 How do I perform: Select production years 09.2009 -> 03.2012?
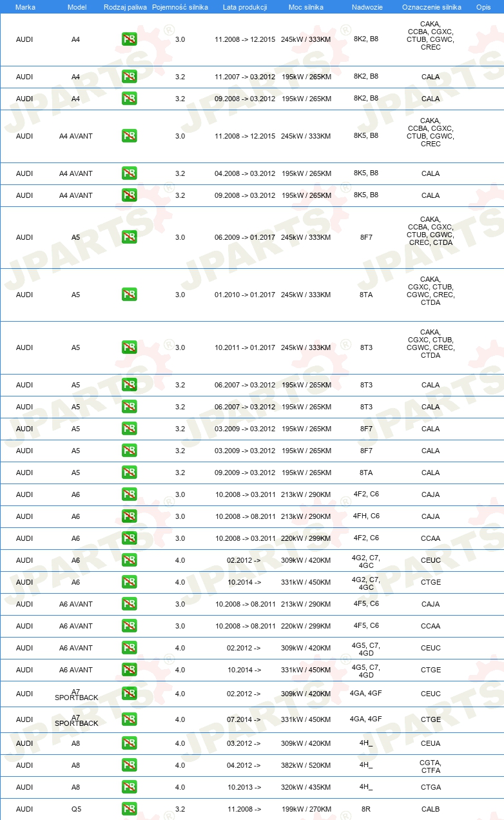pyautogui.click(x=245, y=473)
